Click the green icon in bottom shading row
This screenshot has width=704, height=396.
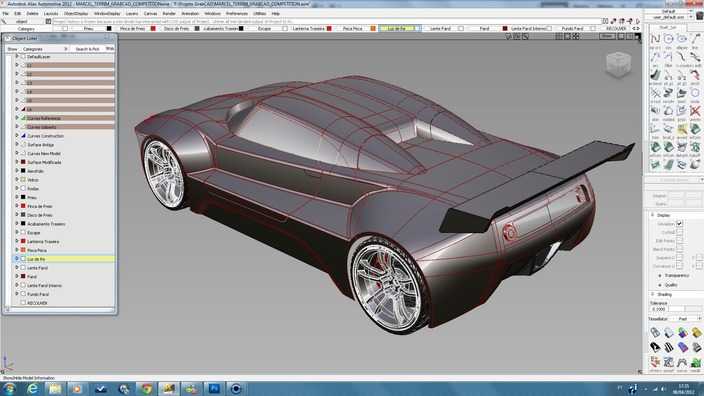click(x=696, y=362)
